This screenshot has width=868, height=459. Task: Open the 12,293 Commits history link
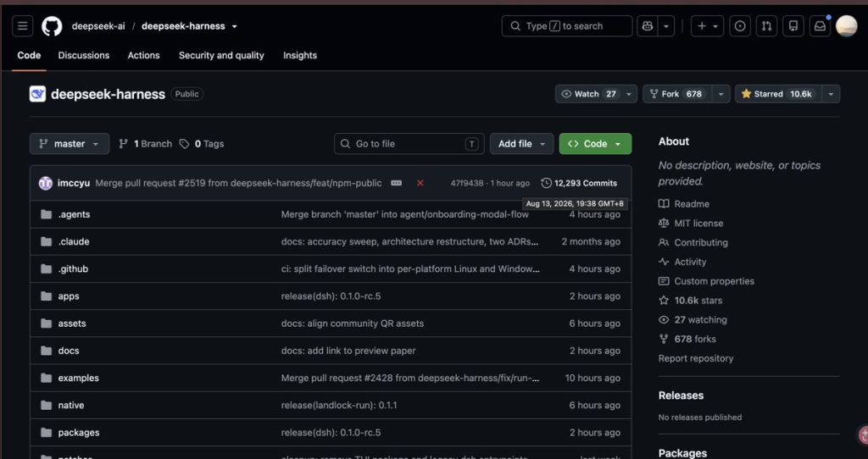[579, 183]
